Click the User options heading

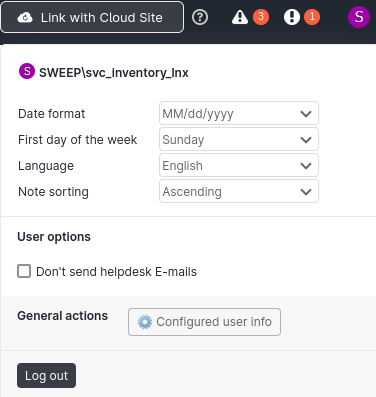pos(54,237)
